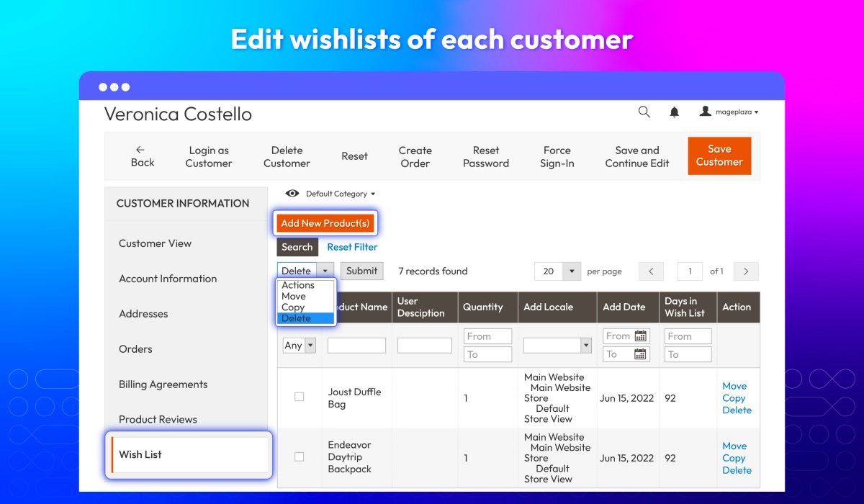Click the search magnifier icon
864x504 pixels.
(x=644, y=112)
